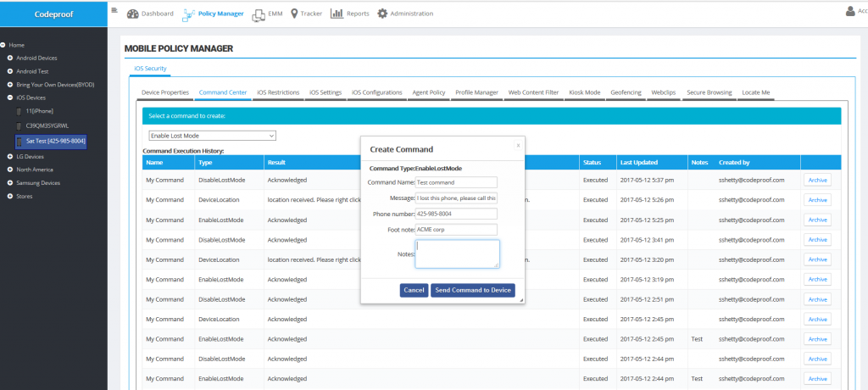The image size is (868, 390).
Task: Archive the 5:26 pm DeviceLocation command
Action: point(817,200)
